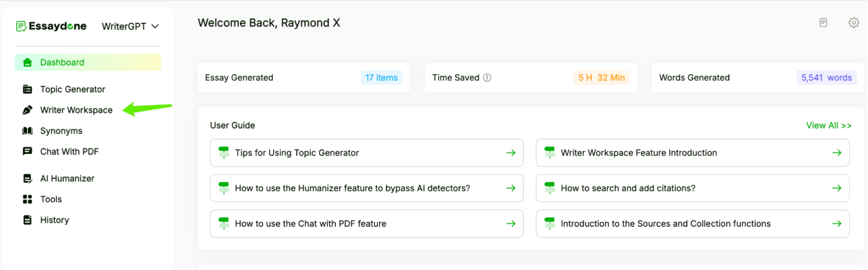
Task: Click the document icon near settings
Action: pyautogui.click(x=823, y=23)
